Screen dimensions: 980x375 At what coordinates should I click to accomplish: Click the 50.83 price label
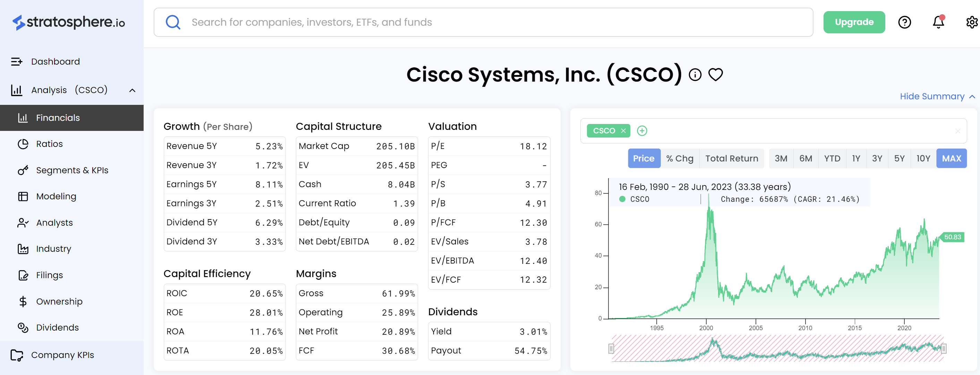point(952,237)
